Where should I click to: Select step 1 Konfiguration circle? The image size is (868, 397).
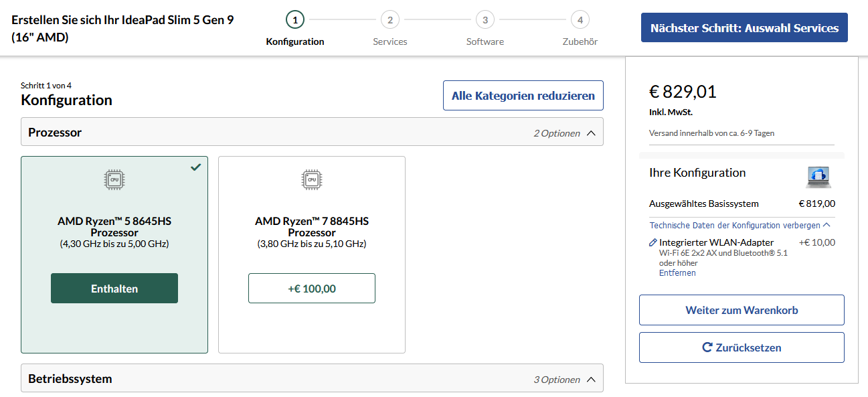click(x=295, y=20)
